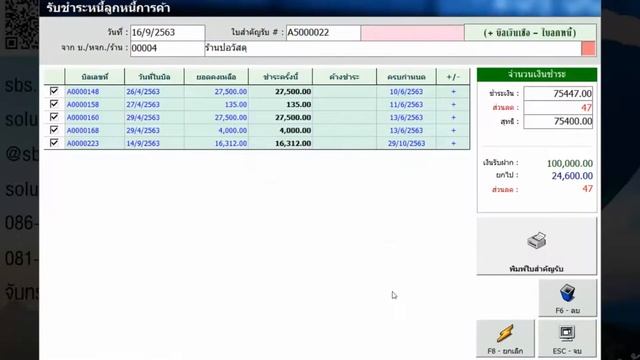Image resolution: width=640 pixels, height=360 pixels.
Task: Click the +/- column header
Action: pos(453,77)
